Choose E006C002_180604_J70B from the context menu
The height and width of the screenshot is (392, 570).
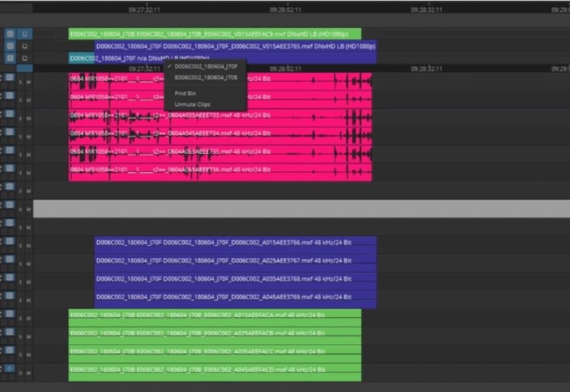[x=206, y=77]
